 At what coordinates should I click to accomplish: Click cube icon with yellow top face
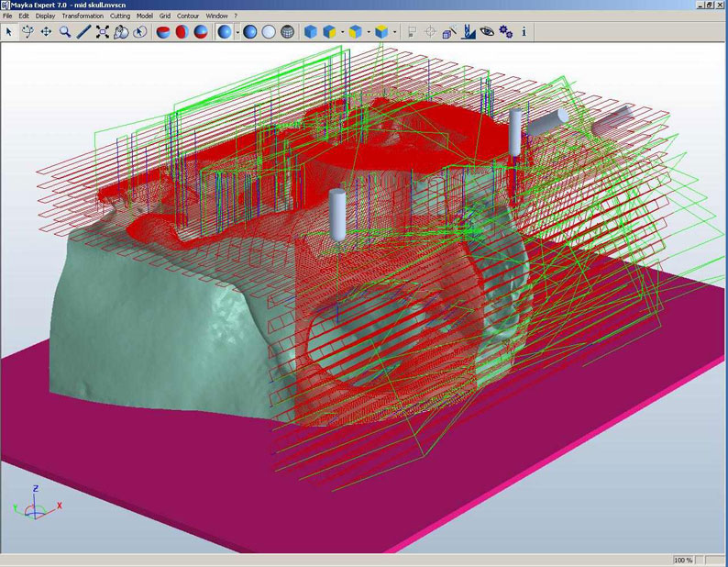click(x=381, y=32)
